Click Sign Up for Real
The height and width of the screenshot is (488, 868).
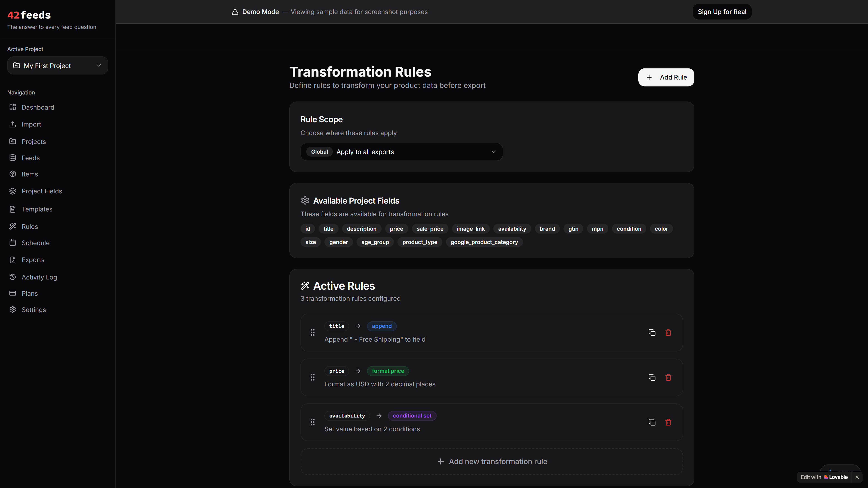coord(722,12)
